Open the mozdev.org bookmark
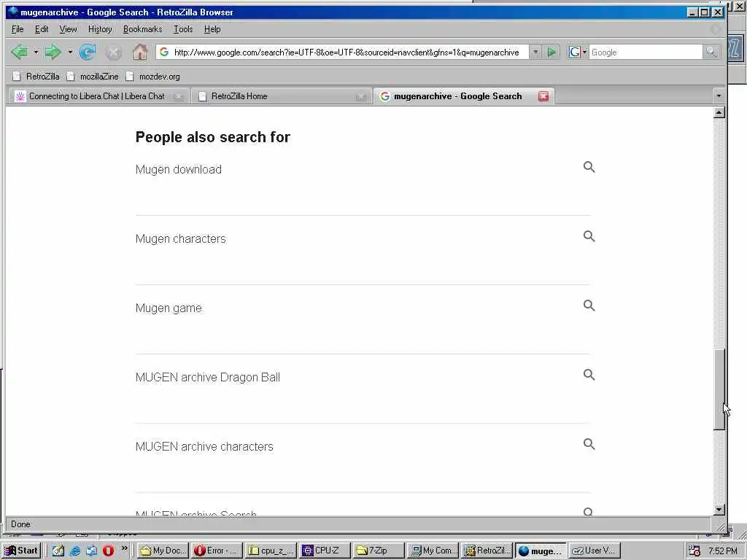The height and width of the screenshot is (560, 747). pyautogui.click(x=153, y=76)
